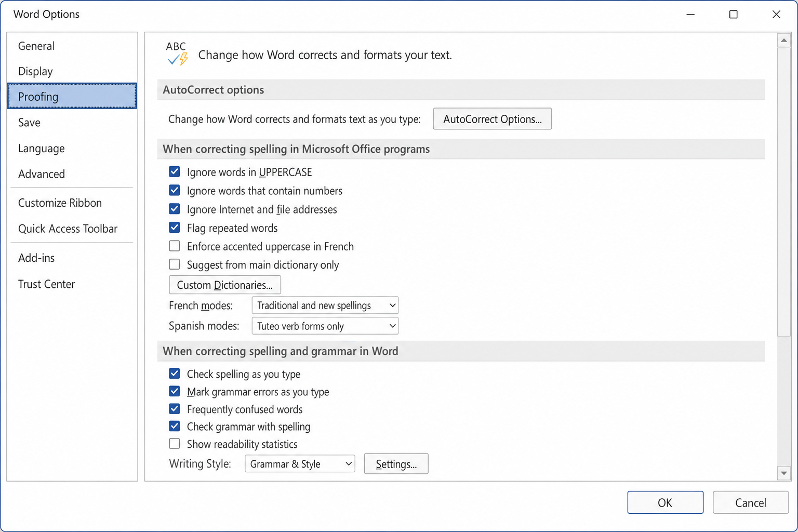Click the 'French modes:' label
The width and height of the screenshot is (798, 532).
click(201, 305)
